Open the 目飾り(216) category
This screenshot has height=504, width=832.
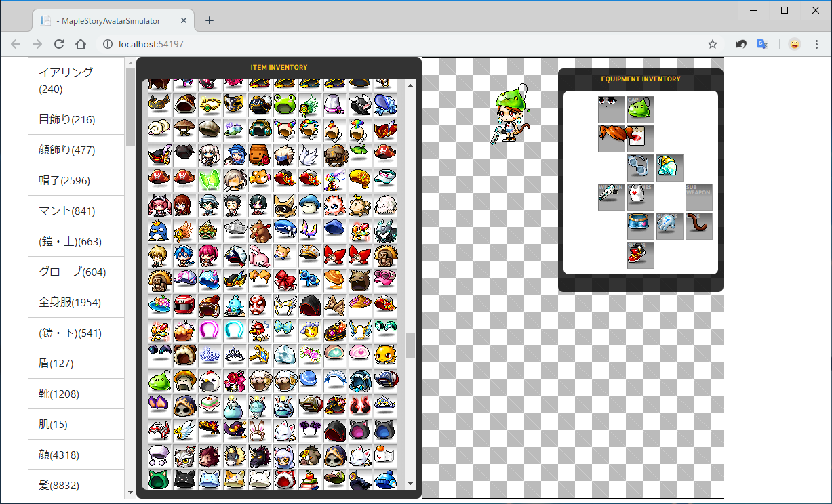[x=76, y=120]
